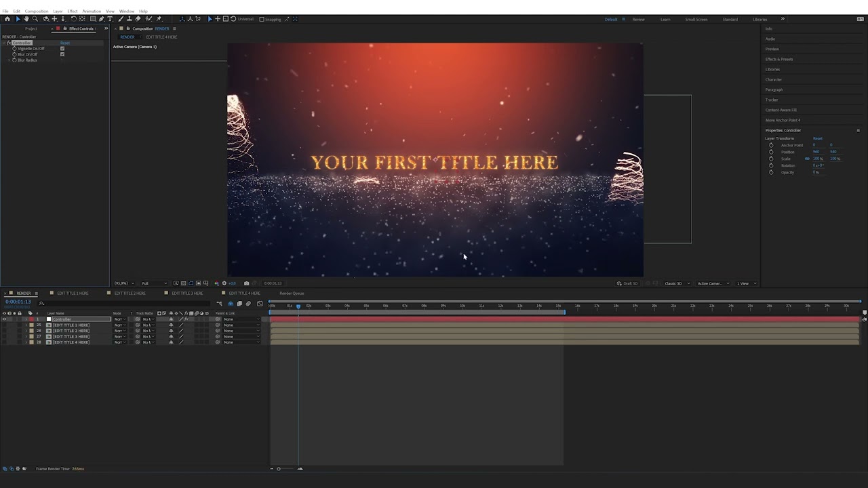Screen dimensions: 868x488
Task: Expand the EDIT TITLE 1 HERE layer
Action: point(26,325)
